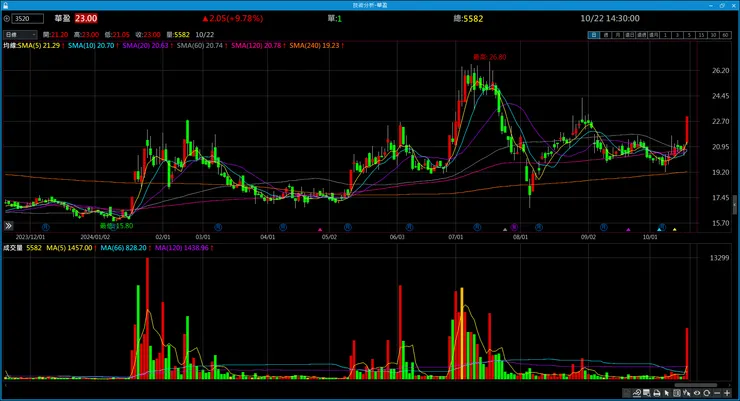This screenshot has height=401, width=740.
Task: Click the window zoom search icon
Action: tap(647, 393)
